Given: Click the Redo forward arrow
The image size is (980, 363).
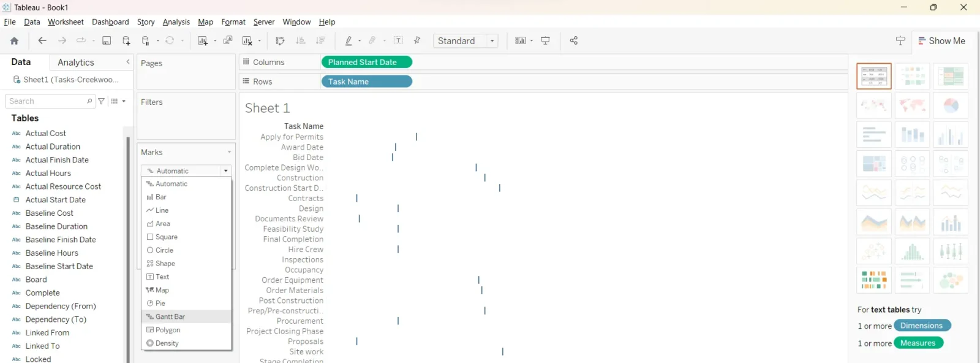Looking at the screenshot, I should click(62, 40).
